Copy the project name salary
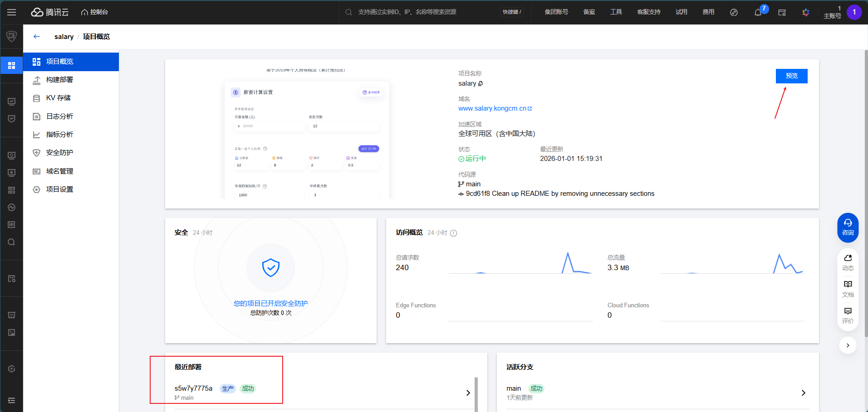Image resolution: width=868 pixels, height=412 pixels. pos(481,83)
